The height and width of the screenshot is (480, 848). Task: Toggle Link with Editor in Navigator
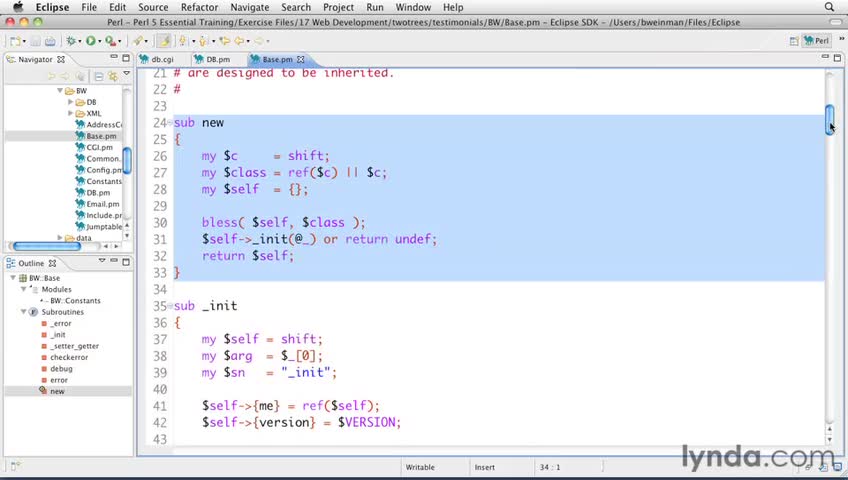[112, 77]
